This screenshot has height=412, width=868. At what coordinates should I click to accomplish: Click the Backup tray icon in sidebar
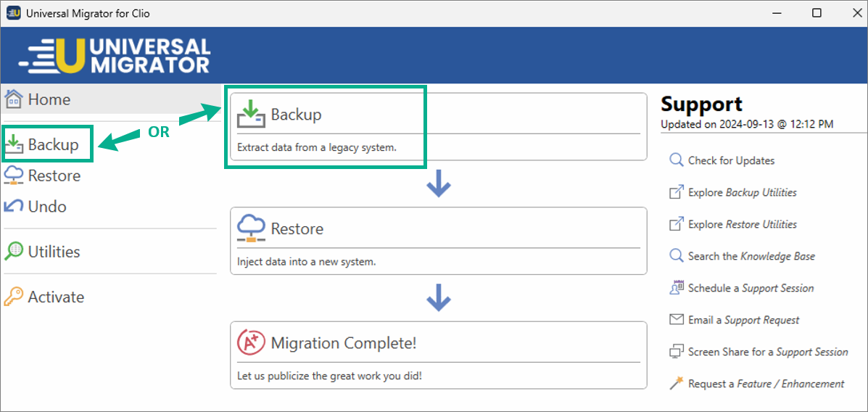click(x=14, y=146)
